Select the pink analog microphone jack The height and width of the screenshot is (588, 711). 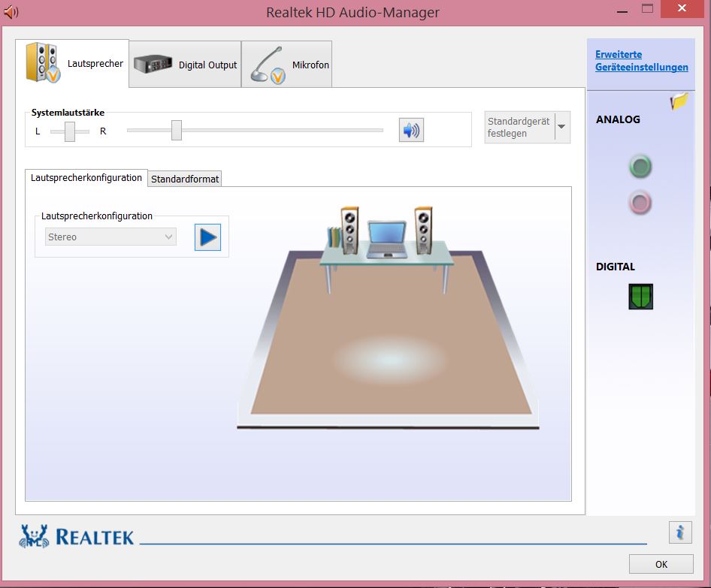coord(640,203)
